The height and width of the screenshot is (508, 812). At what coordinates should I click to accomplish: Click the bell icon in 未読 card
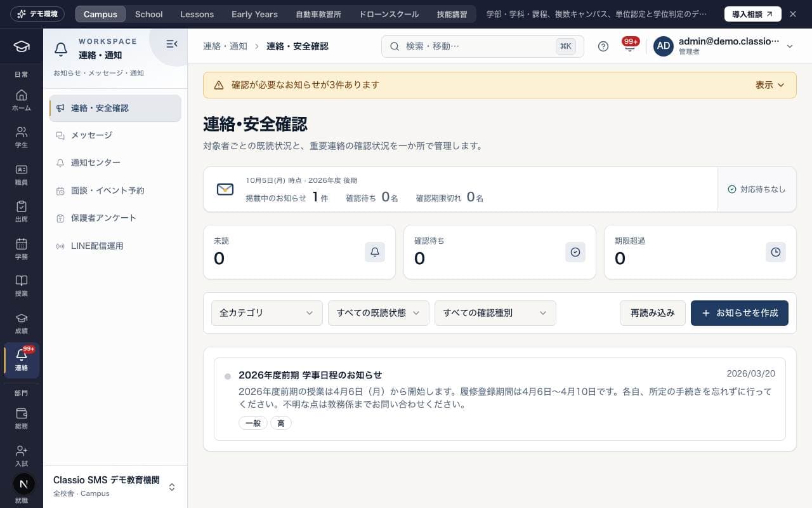click(375, 252)
